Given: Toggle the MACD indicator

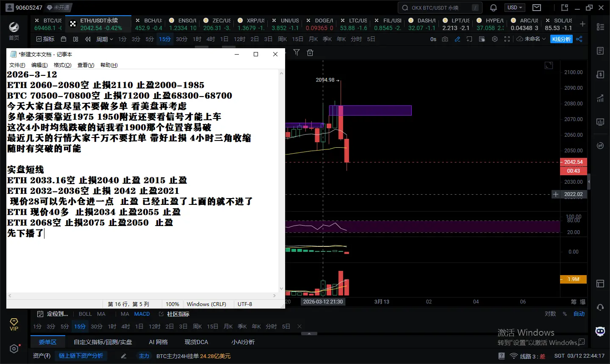Looking at the screenshot, I should pyautogui.click(x=142, y=314).
